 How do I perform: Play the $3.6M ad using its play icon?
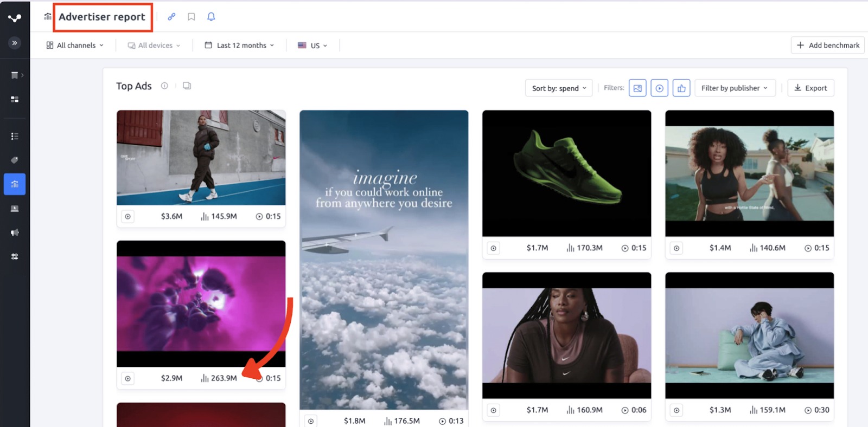tap(128, 217)
